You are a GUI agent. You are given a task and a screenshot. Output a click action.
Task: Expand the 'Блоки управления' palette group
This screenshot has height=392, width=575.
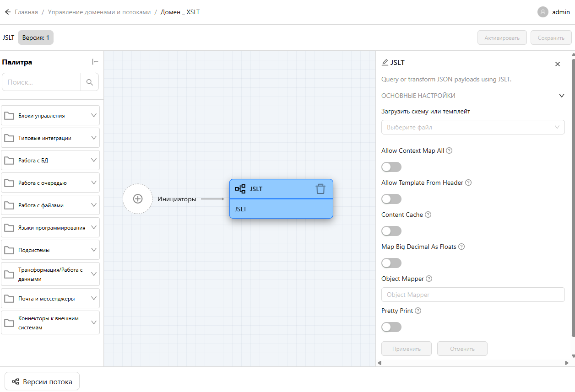tap(50, 116)
